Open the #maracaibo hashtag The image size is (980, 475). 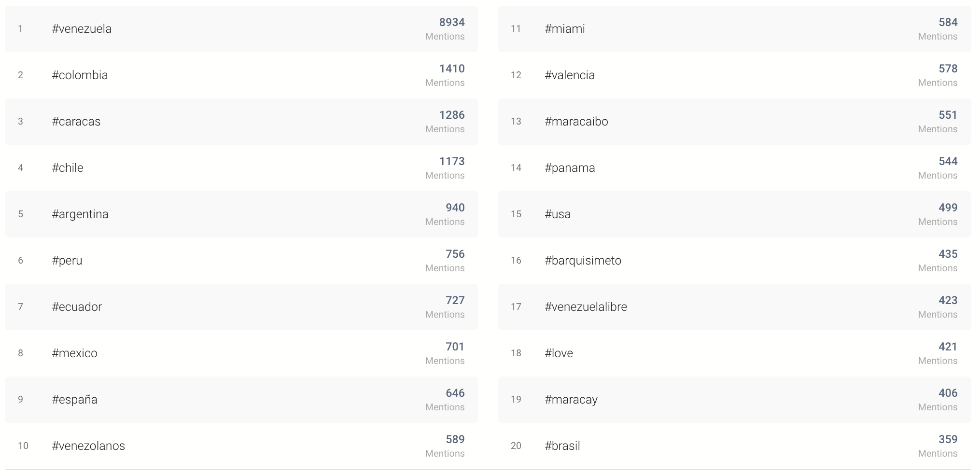tap(576, 122)
